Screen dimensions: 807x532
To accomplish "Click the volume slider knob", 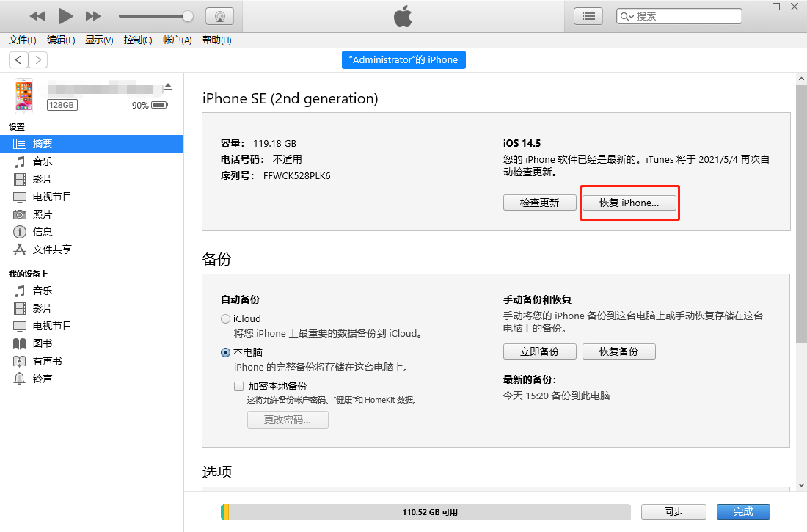I will [x=188, y=16].
